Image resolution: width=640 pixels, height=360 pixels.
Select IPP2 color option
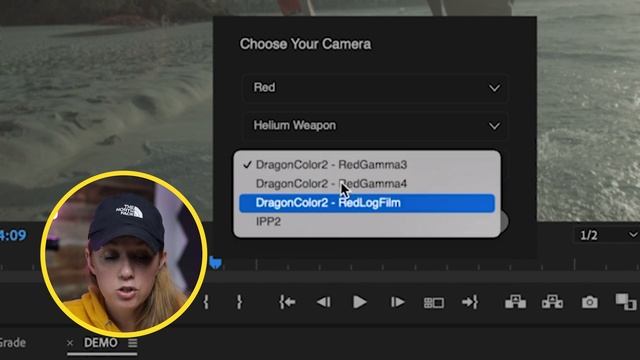tap(367, 222)
